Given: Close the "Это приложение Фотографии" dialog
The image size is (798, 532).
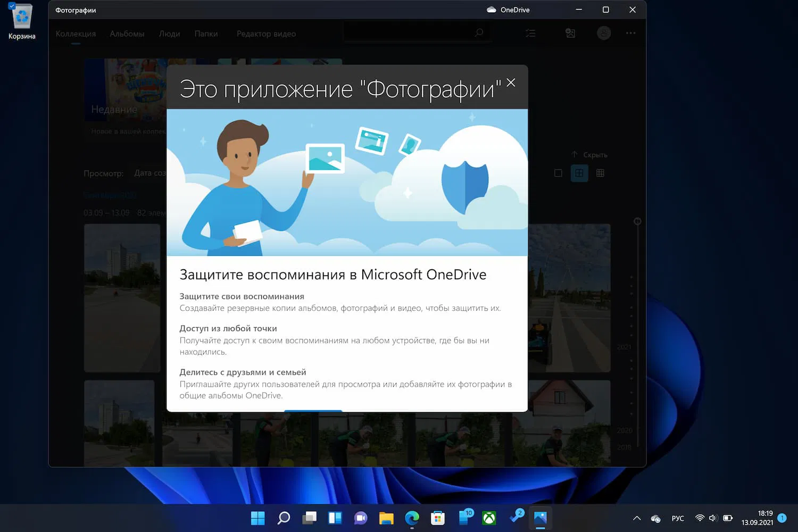Looking at the screenshot, I should [x=511, y=82].
